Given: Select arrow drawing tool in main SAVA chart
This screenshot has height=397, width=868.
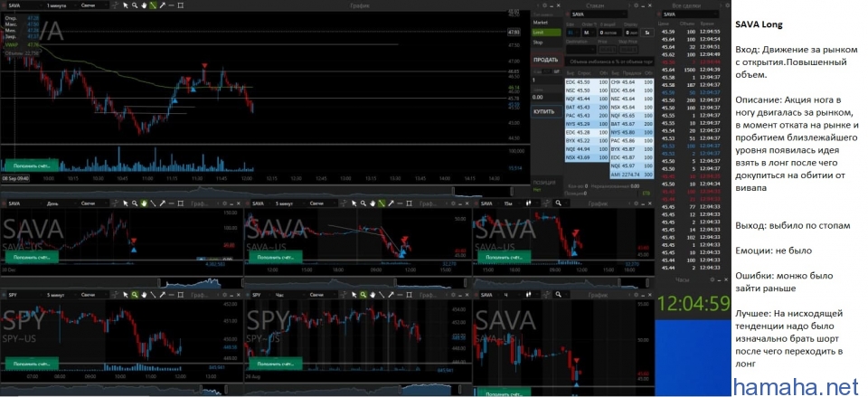Looking at the screenshot, I should click(162, 5).
